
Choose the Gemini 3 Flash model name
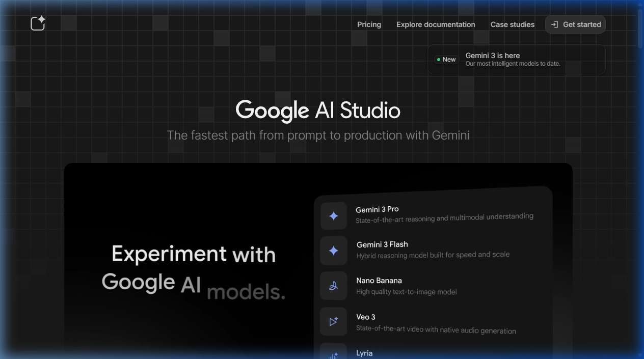382,244
